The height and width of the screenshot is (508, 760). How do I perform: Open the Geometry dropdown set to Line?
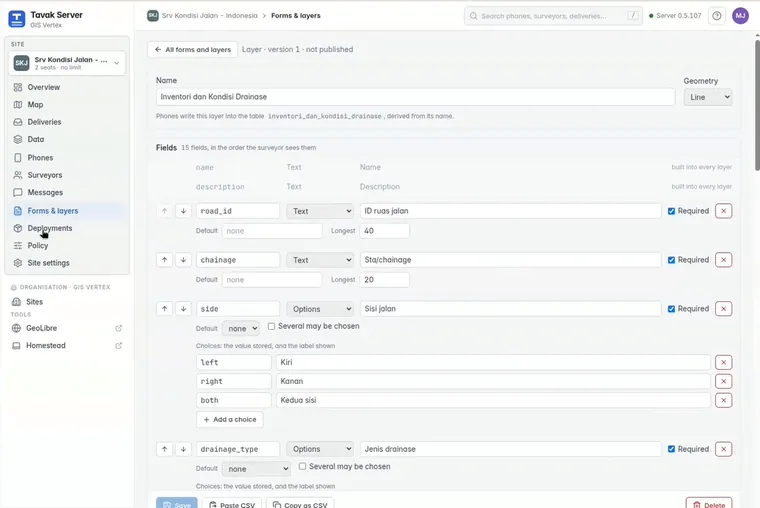point(708,97)
